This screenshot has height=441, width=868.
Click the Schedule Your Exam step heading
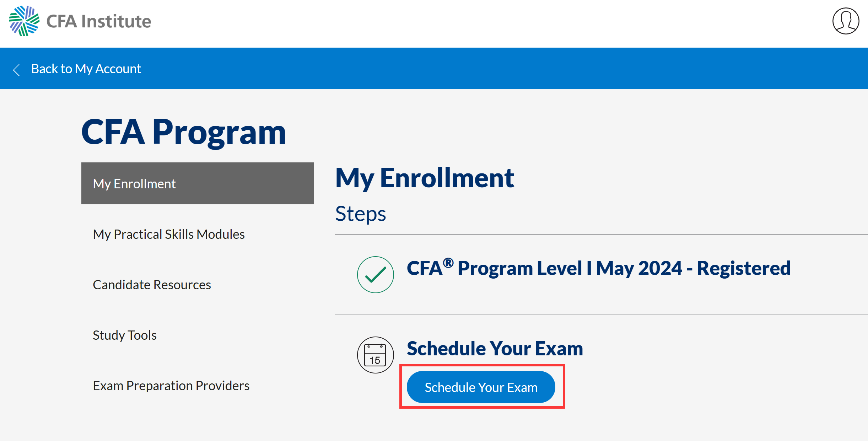click(x=495, y=348)
